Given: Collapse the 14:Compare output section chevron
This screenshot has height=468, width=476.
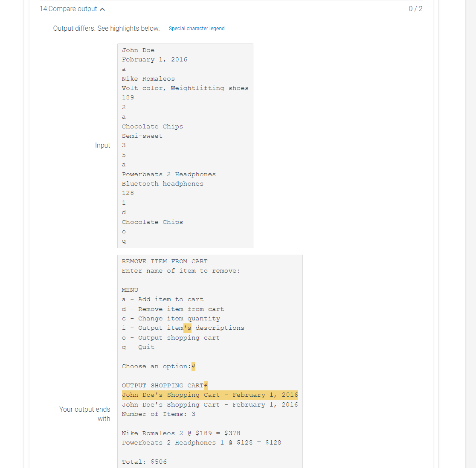Looking at the screenshot, I should tap(102, 9).
